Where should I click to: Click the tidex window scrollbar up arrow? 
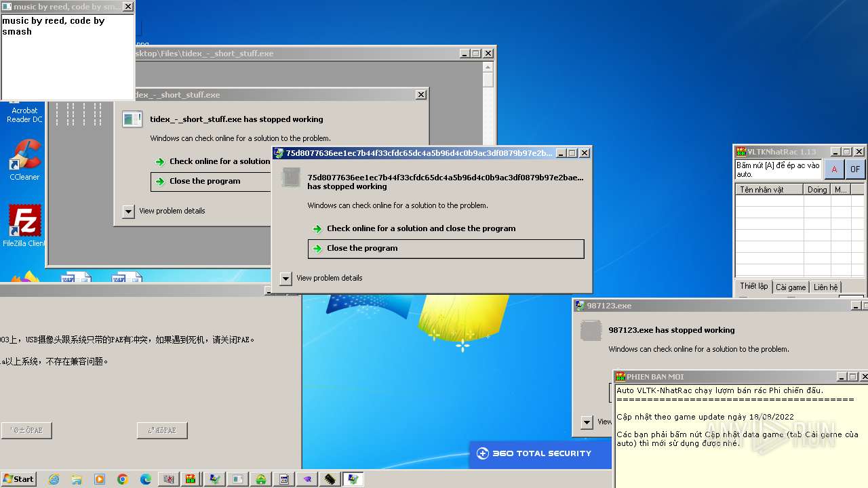pos(488,66)
